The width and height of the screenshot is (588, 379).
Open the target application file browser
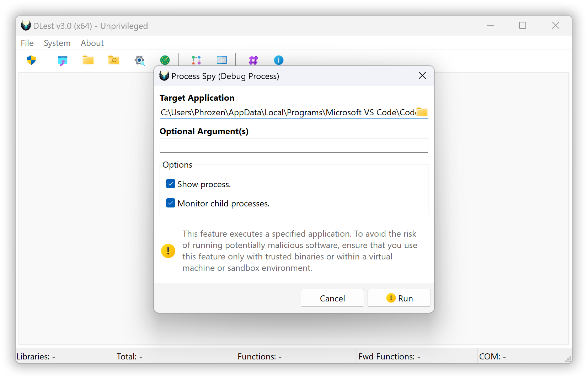(x=422, y=112)
